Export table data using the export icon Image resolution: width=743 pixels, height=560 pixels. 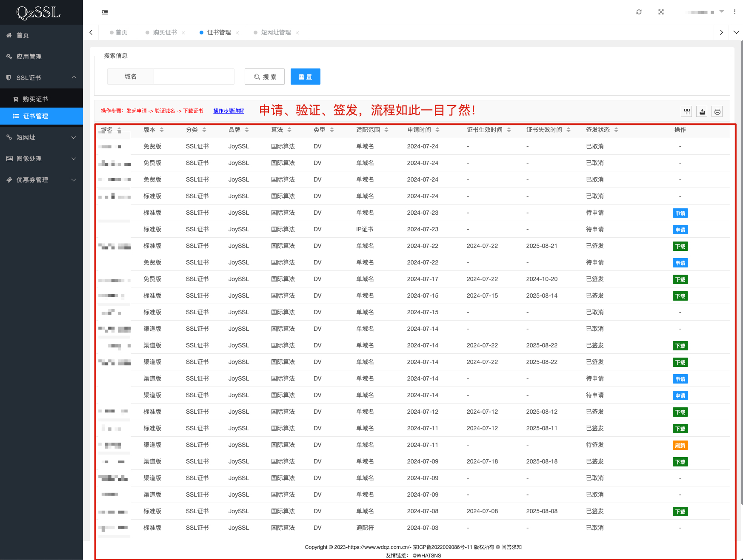coord(702,112)
